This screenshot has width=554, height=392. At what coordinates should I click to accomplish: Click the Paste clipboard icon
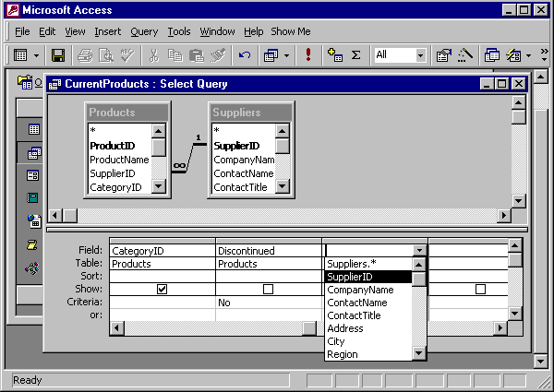pos(197,55)
